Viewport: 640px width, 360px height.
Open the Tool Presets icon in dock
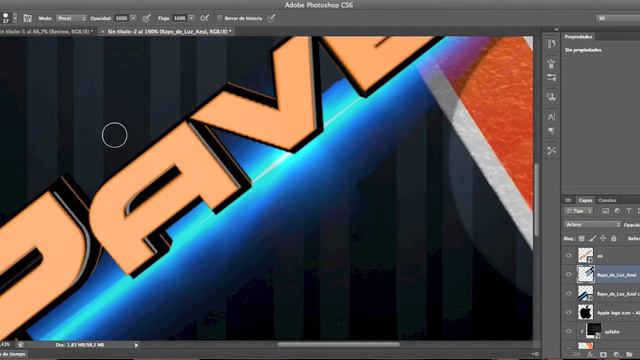[551, 151]
